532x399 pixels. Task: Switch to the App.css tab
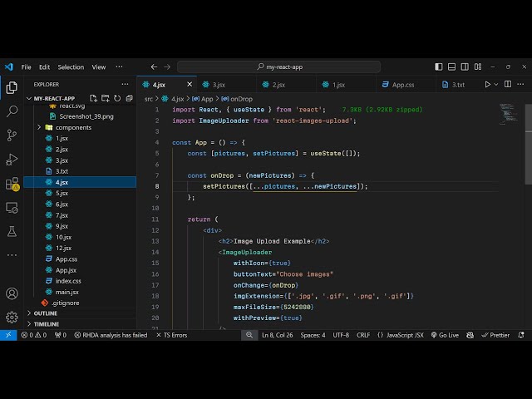click(x=403, y=84)
